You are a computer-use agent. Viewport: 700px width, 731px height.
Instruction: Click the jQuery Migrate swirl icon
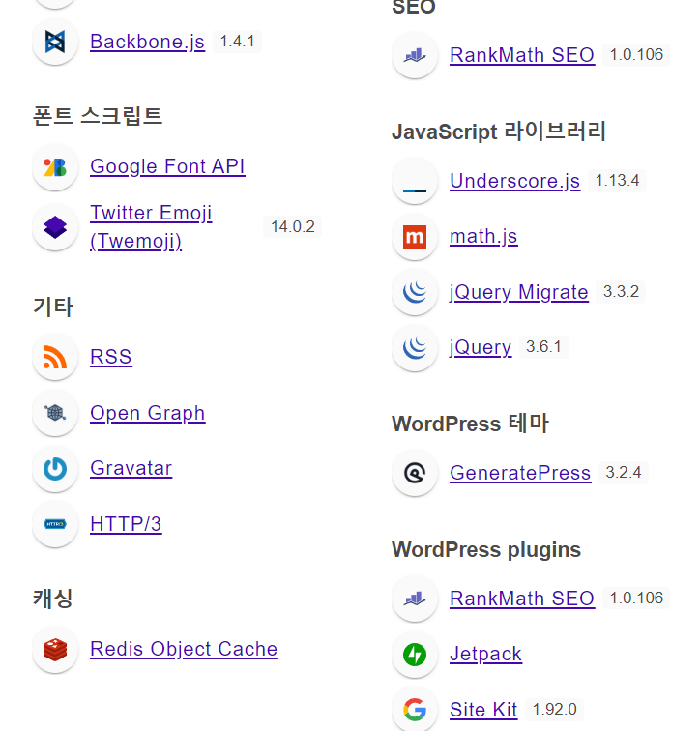coord(415,292)
